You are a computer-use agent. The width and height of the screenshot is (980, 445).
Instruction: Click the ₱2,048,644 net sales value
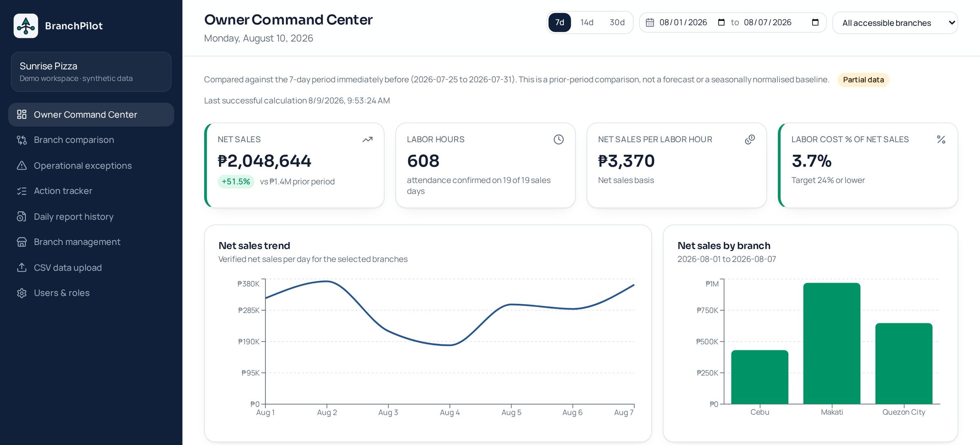265,161
